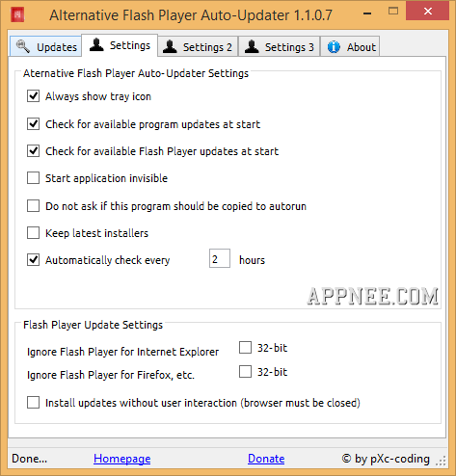Tick the Keep latest installers checkbox

[x=34, y=233]
